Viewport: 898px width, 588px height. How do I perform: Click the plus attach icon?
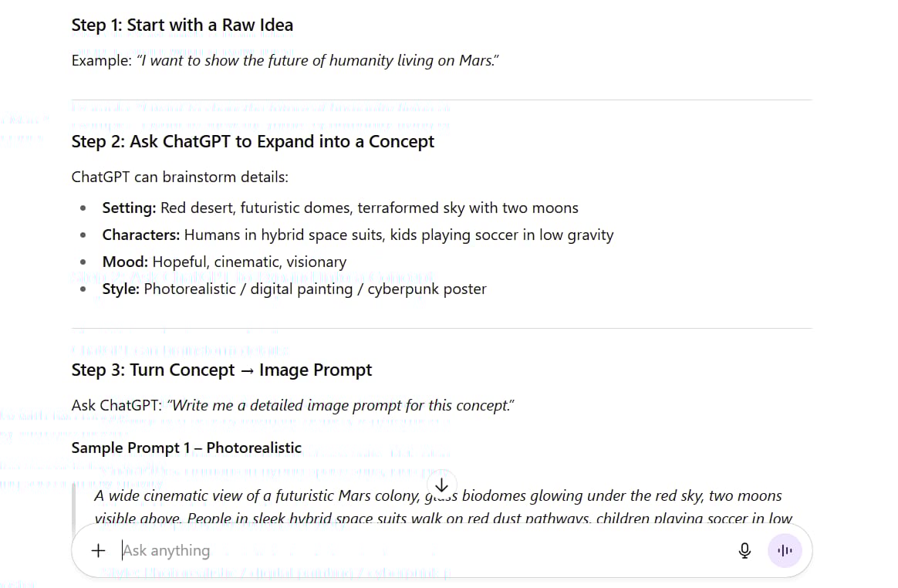coord(98,550)
